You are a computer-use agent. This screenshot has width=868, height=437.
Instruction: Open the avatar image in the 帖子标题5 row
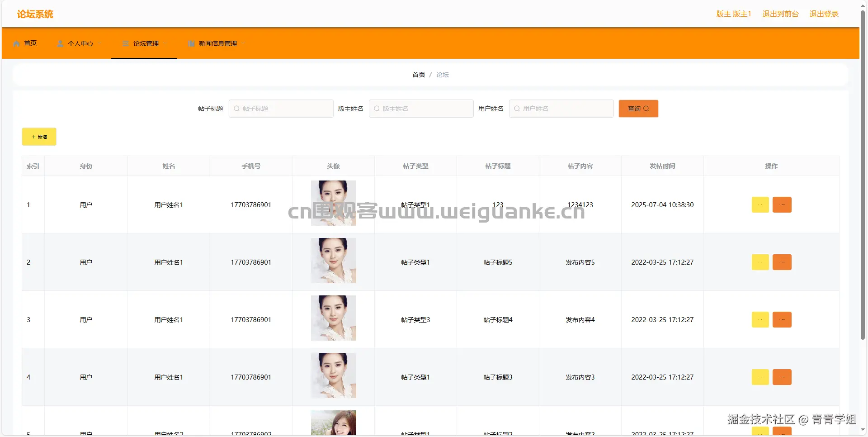tap(334, 261)
